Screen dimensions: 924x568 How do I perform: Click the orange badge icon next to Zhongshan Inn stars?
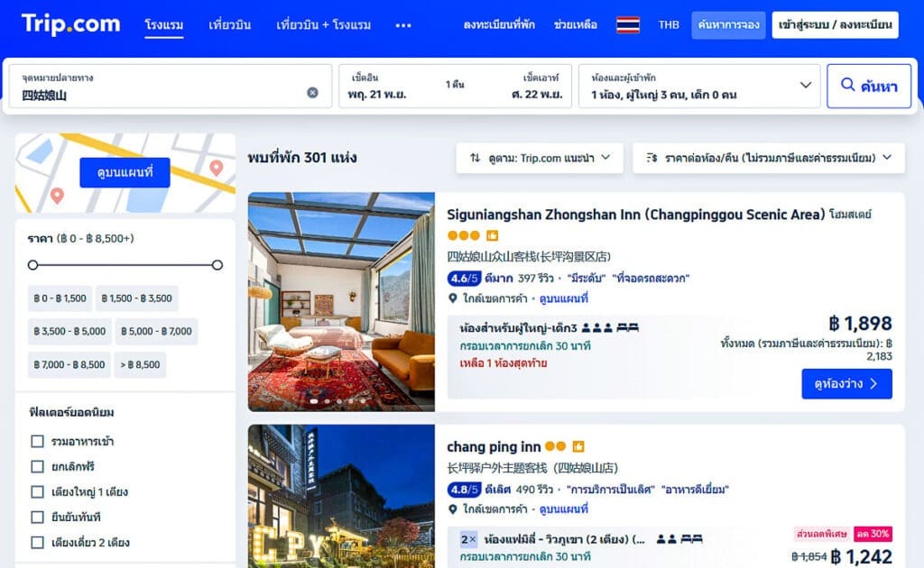tap(492, 235)
